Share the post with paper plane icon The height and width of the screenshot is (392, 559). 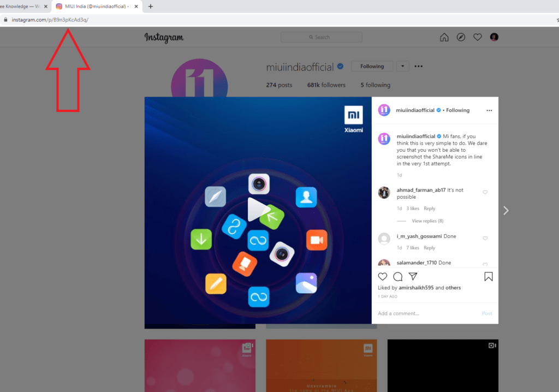coord(413,276)
